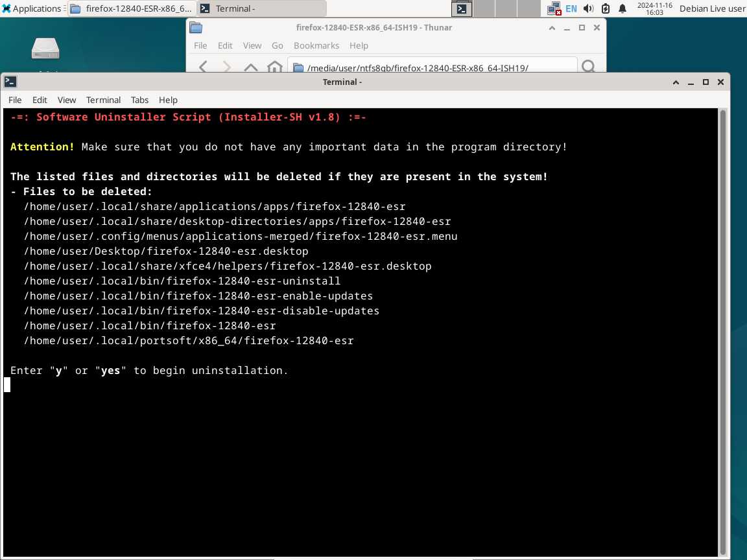Shade the Thunar window with the arrow

click(552, 28)
